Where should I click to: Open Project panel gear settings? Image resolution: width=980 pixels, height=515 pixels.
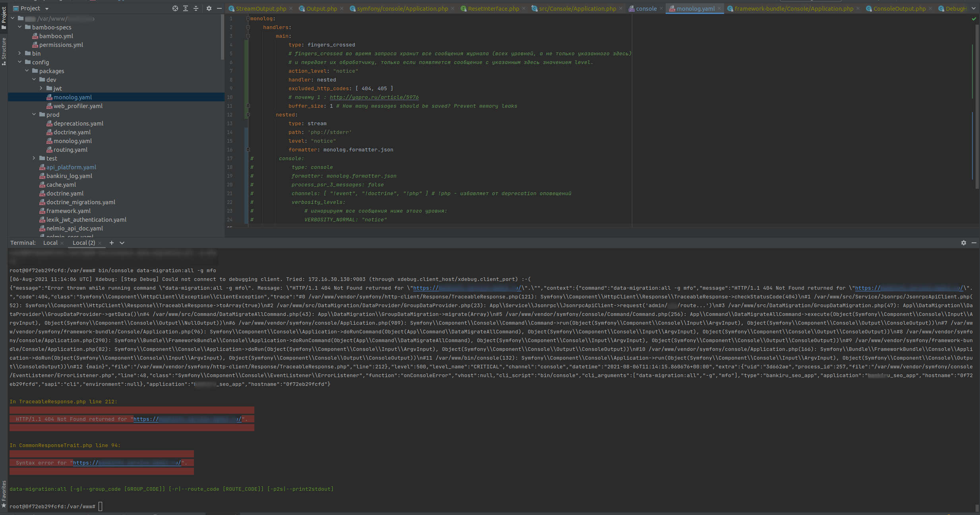[209, 8]
